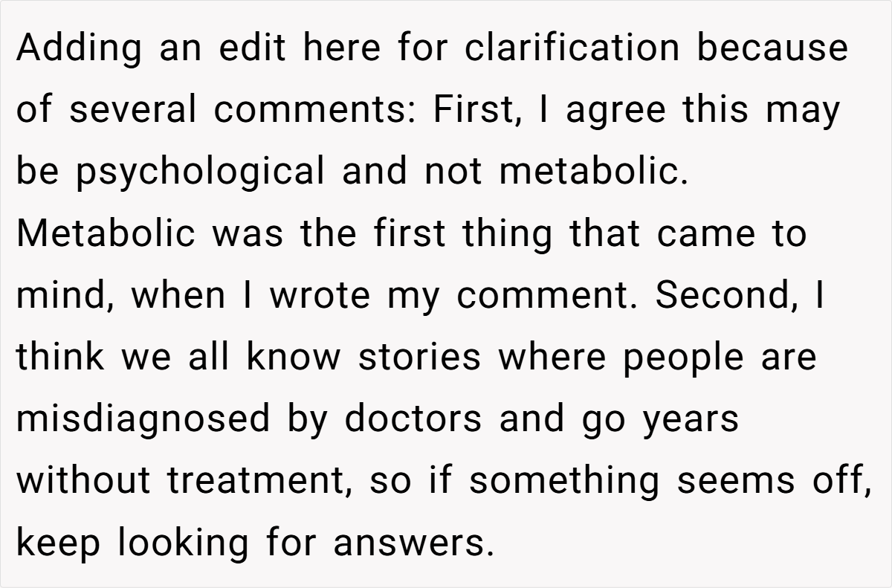892x588 pixels.
Task: Click the word "clarification" in first line
Action: pyautogui.click(x=572, y=48)
